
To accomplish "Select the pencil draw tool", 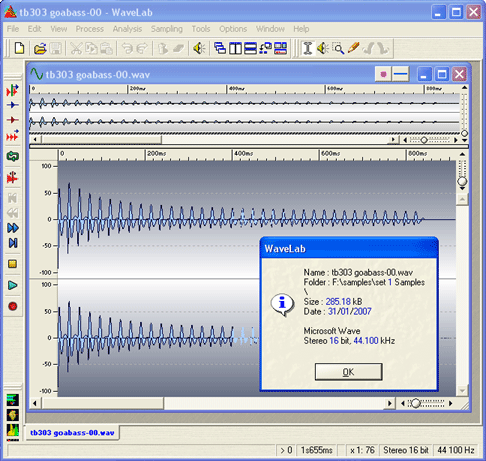I will point(353,48).
